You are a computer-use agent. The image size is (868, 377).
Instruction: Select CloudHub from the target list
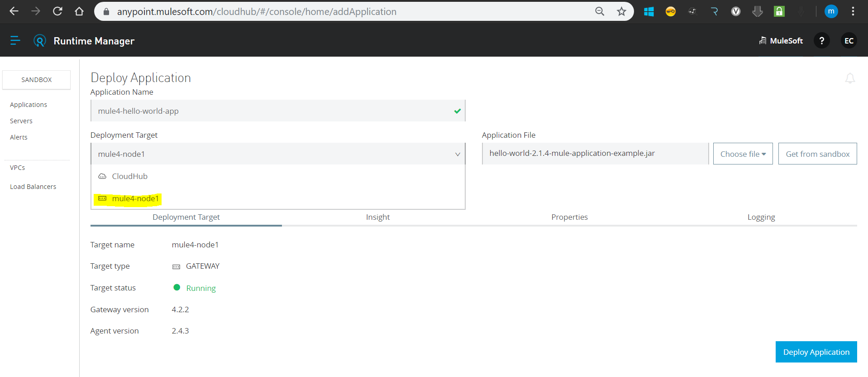(129, 176)
